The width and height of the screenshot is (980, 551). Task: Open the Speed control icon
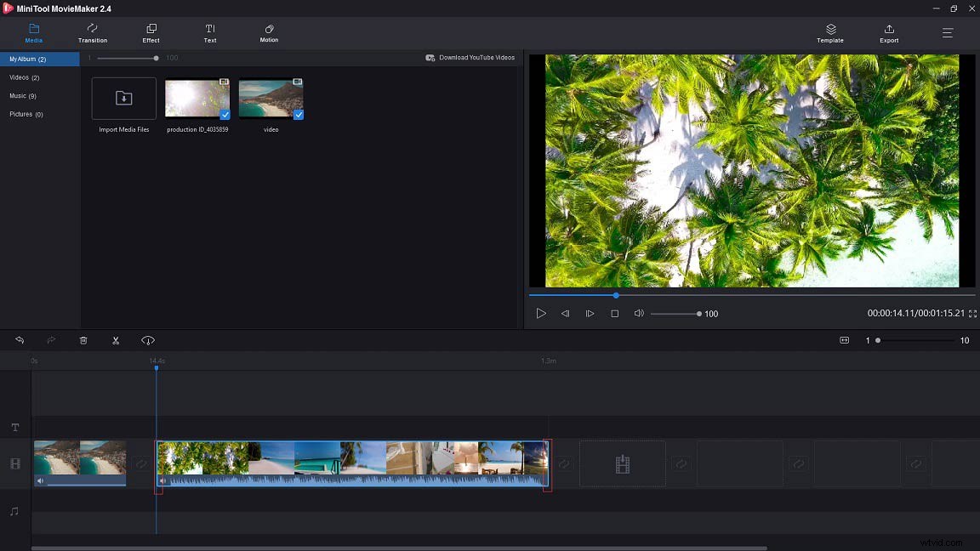tap(148, 340)
